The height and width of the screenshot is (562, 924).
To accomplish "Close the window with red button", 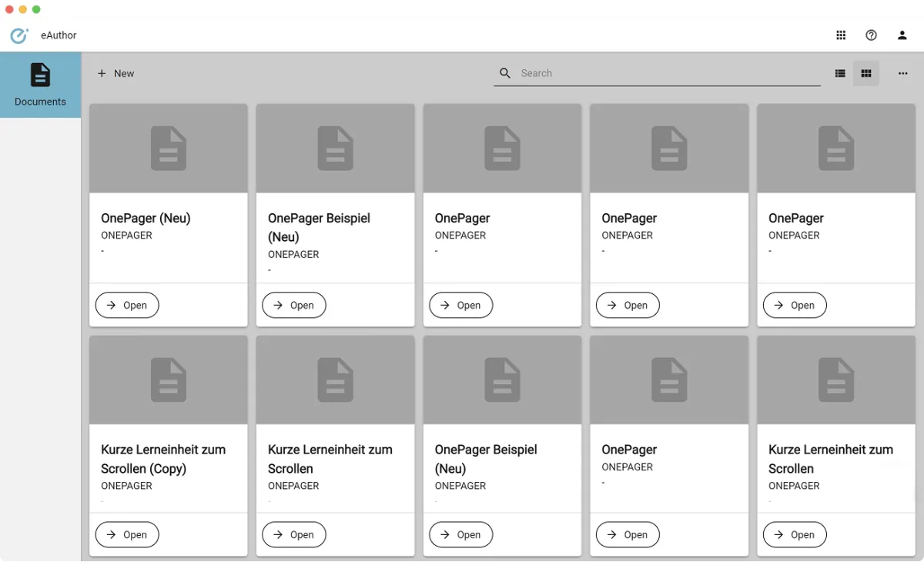I will (10, 9).
